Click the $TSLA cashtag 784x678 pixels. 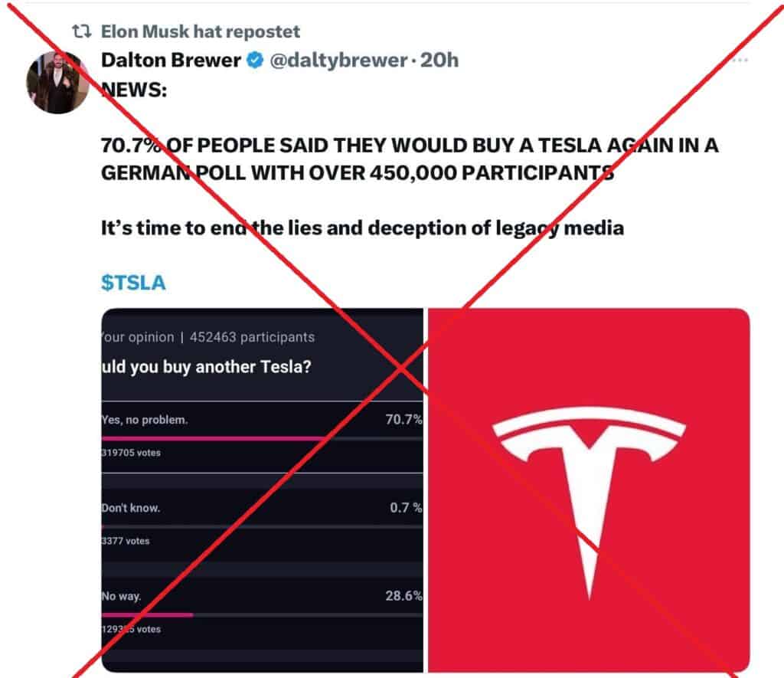pyautogui.click(x=133, y=282)
